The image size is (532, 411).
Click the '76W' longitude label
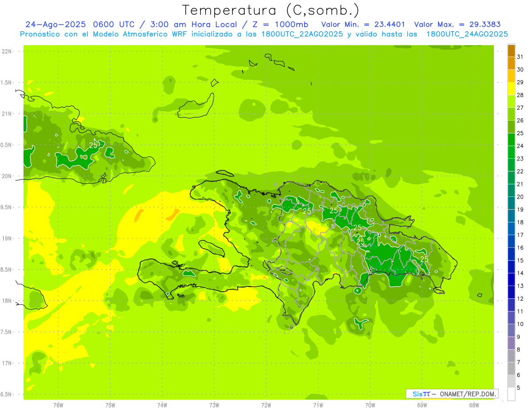click(58, 405)
